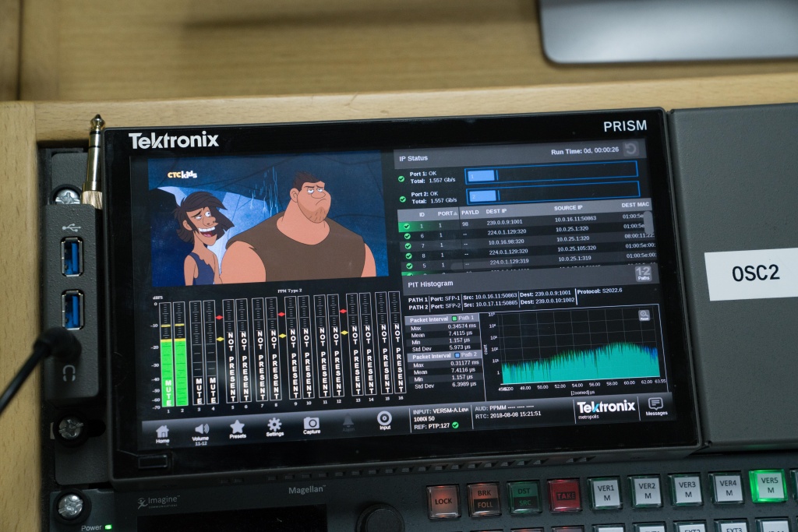Open the Messages panel icon
This screenshot has height=532, width=798.
point(656,407)
